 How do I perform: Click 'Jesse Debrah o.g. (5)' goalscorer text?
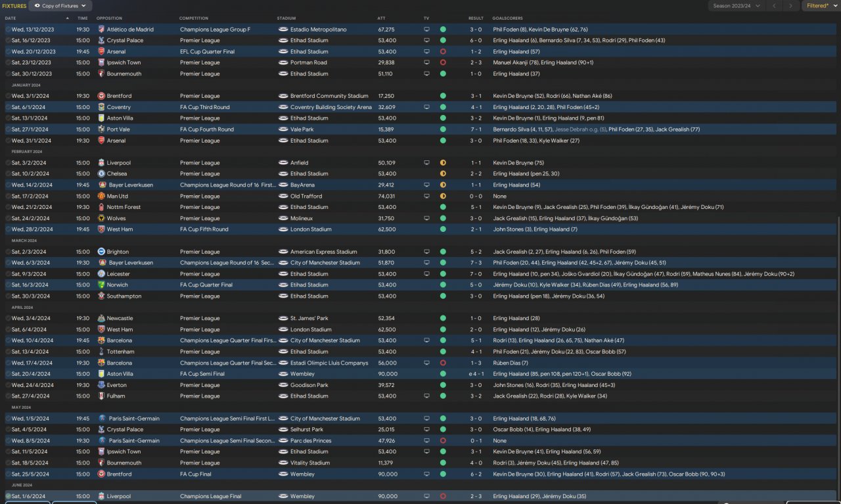(580, 129)
